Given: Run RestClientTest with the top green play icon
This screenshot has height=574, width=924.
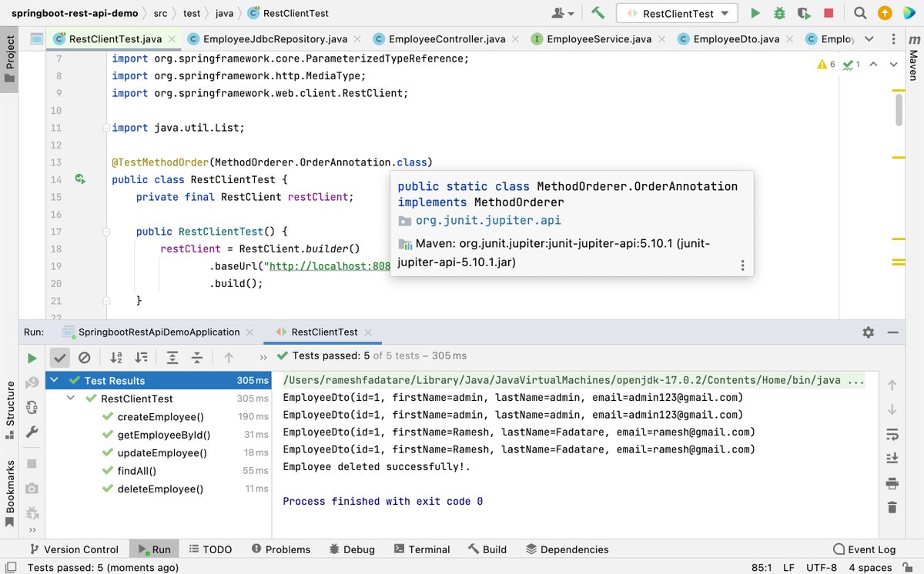Looking at the screenshot, I should [x=755, y=13].
